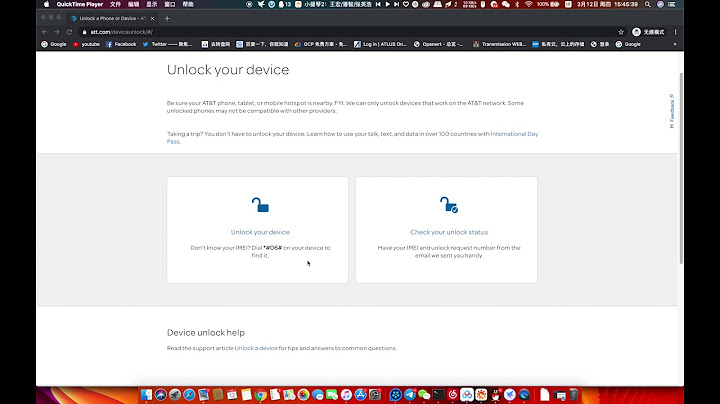This screenshot has width=720, height=404.
Task: Click the blue open-padlock unlock icon
Action: pos(260,205)
